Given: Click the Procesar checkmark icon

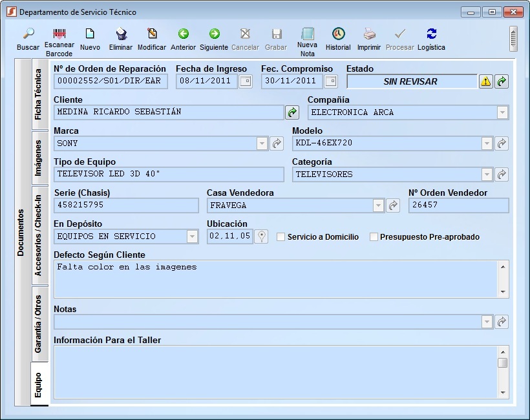Looking at the screenshot, I should (400, 34).
